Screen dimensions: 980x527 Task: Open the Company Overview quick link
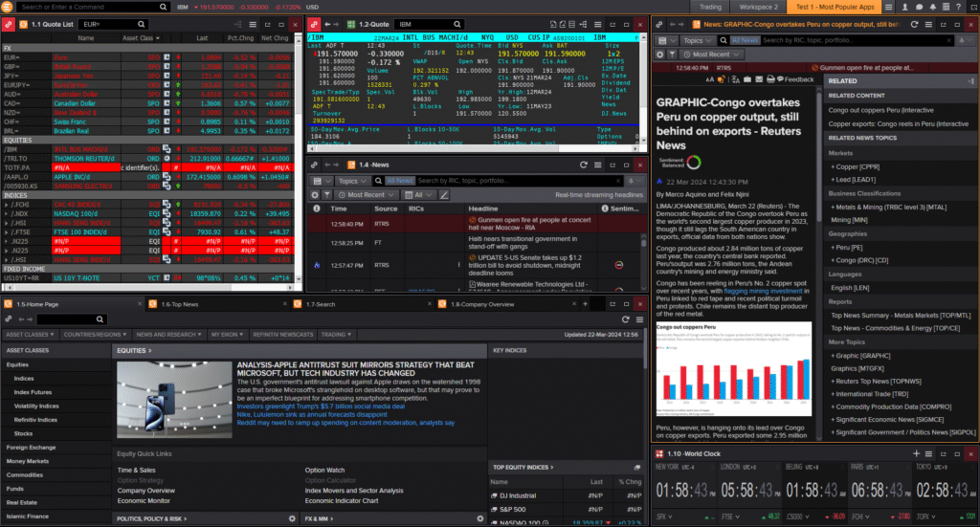[145, 491]
